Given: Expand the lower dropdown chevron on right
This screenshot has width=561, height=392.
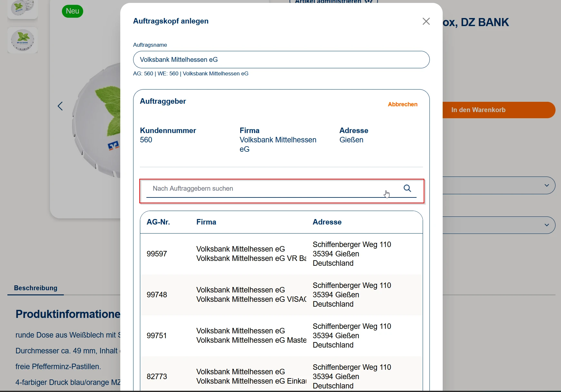Looking at the screenshot, I should point(546,225).
